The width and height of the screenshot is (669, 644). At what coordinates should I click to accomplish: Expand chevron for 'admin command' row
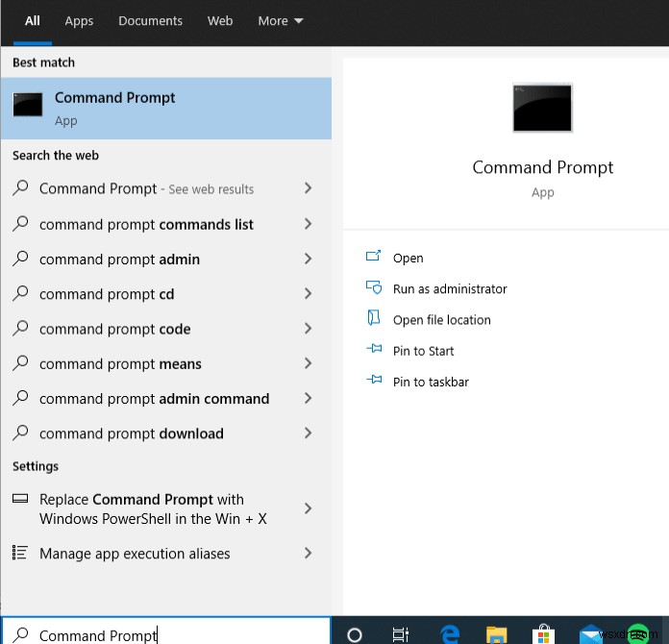click(308, 398)
